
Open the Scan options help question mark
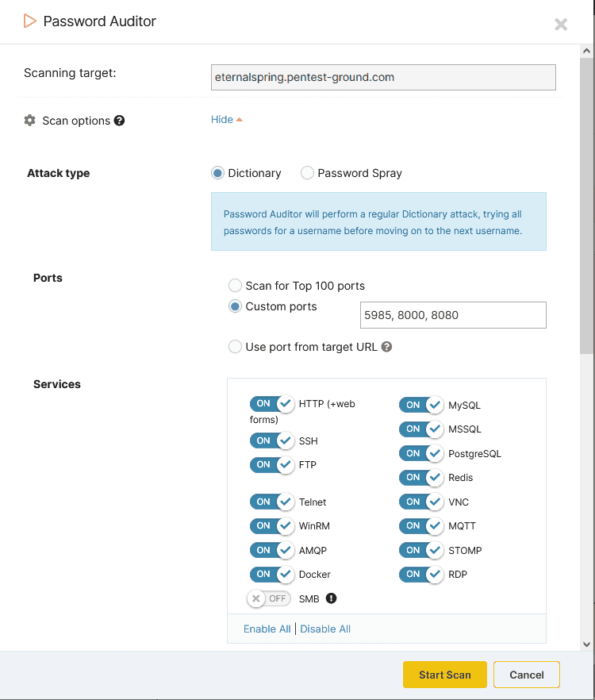(118, 120)
